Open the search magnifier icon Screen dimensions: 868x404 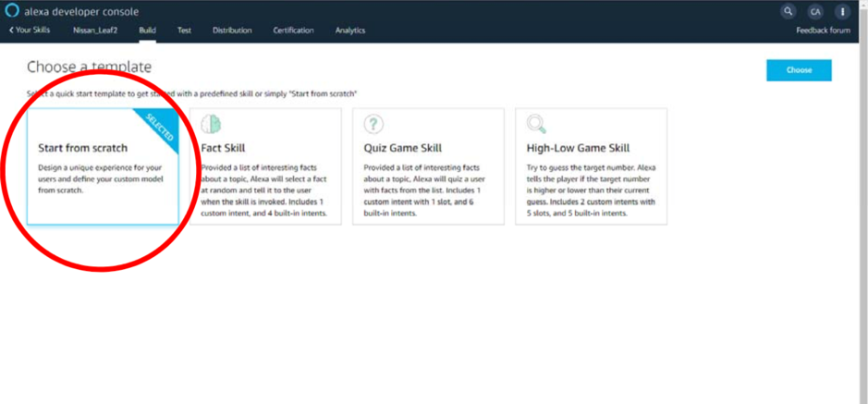click(x=788, y=11)
